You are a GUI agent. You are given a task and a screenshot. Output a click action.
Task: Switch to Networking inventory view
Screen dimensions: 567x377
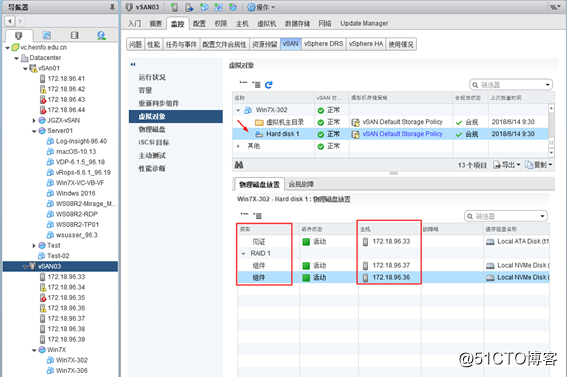tap(102, 35)
